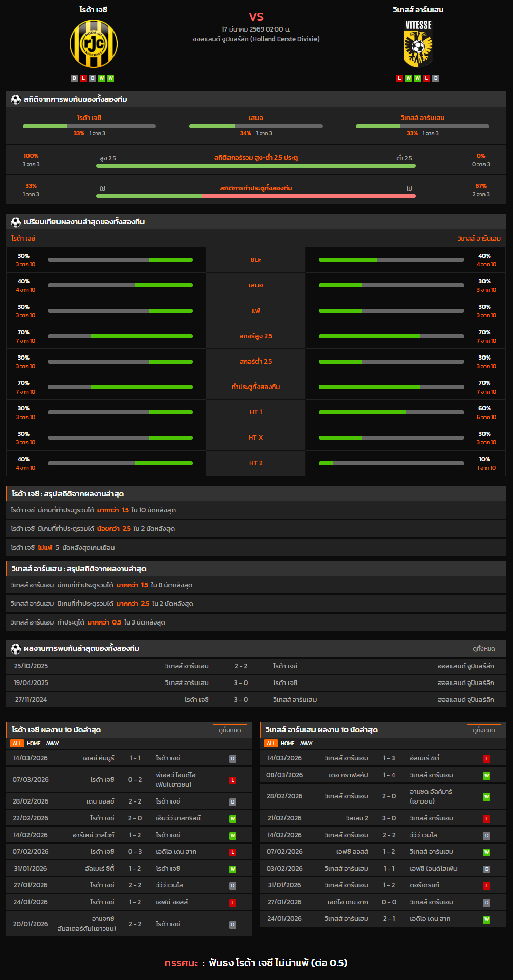
Task: Click soccer ball icon beside recent form comparison header
Action: click(x=16, y=222)
